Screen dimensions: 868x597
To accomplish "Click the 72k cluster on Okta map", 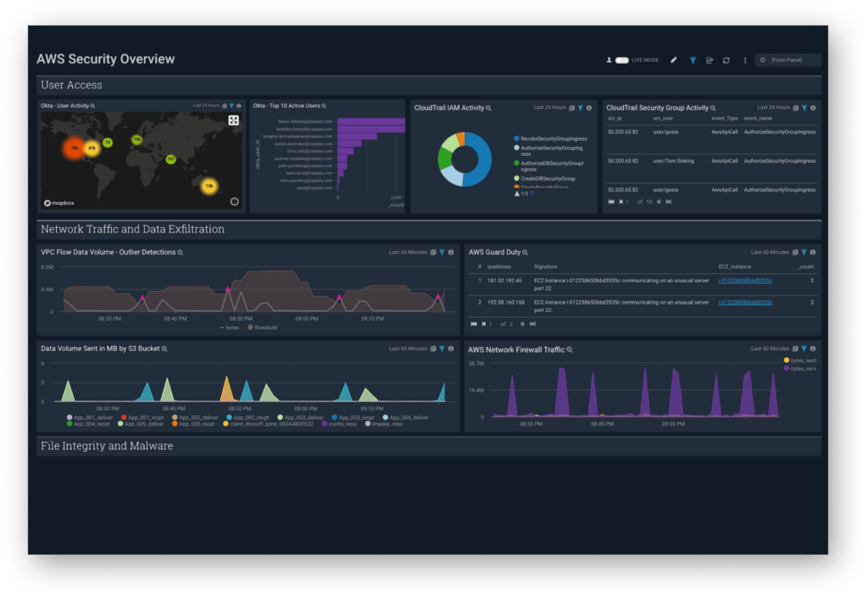I will [x=74, y=148].
